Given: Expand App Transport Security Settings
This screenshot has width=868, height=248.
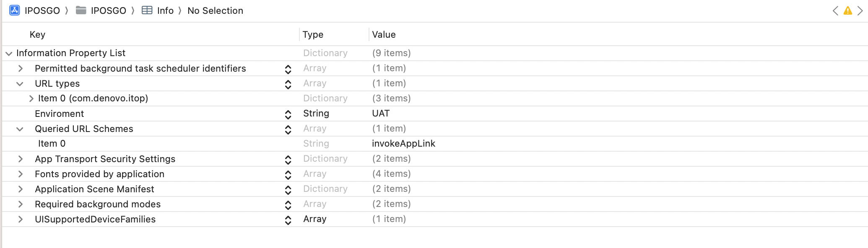Looking at the screenshot, I should tap(20, 159).
